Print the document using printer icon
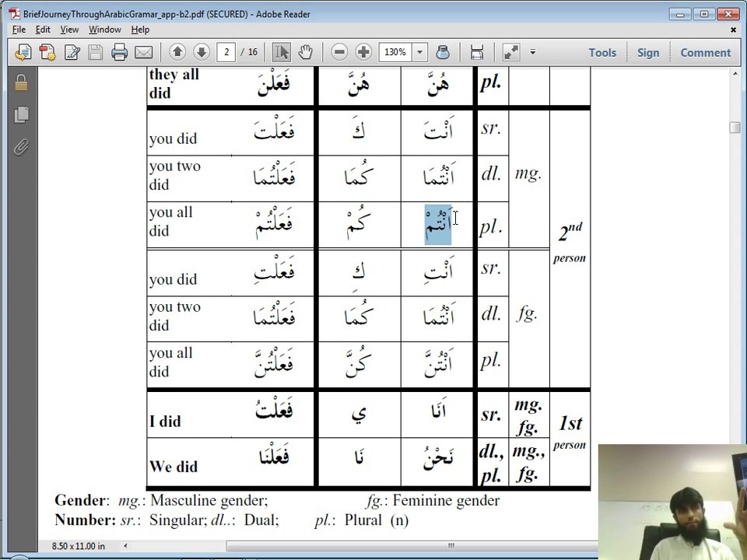 point(119,52)
